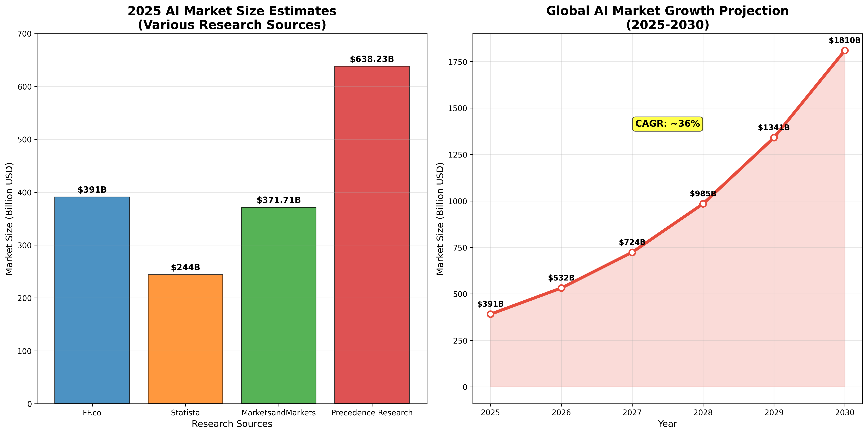
Task: Click the blue FF.co bar
Action: click(x=92, y=300)
